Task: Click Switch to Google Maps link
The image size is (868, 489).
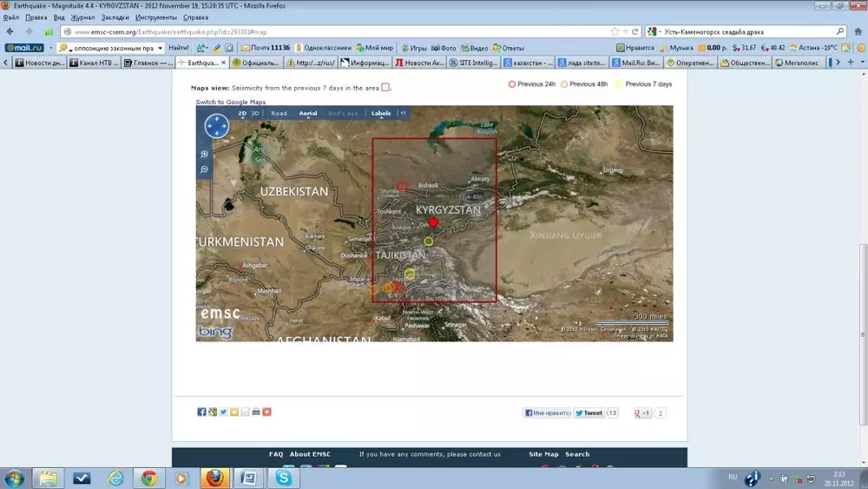Action: click(x=230, y=102)
